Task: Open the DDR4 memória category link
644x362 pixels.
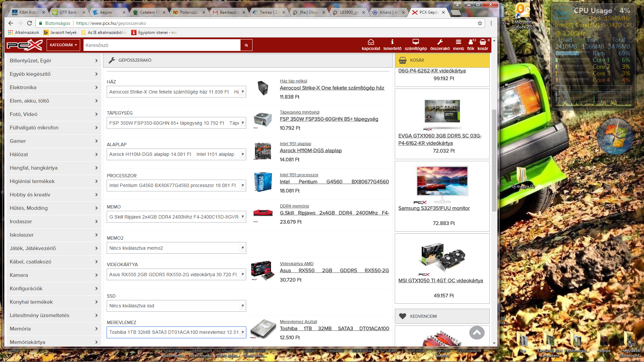Action: tap(294, 206)
